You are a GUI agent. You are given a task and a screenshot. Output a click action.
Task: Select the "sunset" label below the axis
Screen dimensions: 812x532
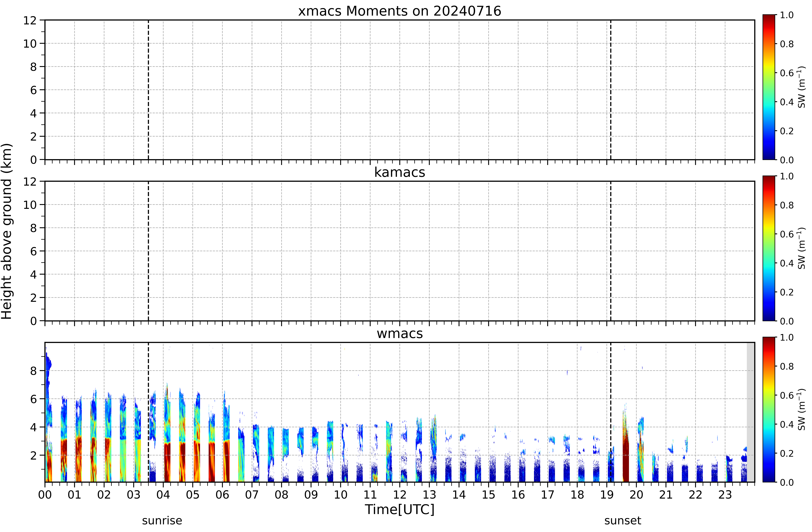[623, 521]
